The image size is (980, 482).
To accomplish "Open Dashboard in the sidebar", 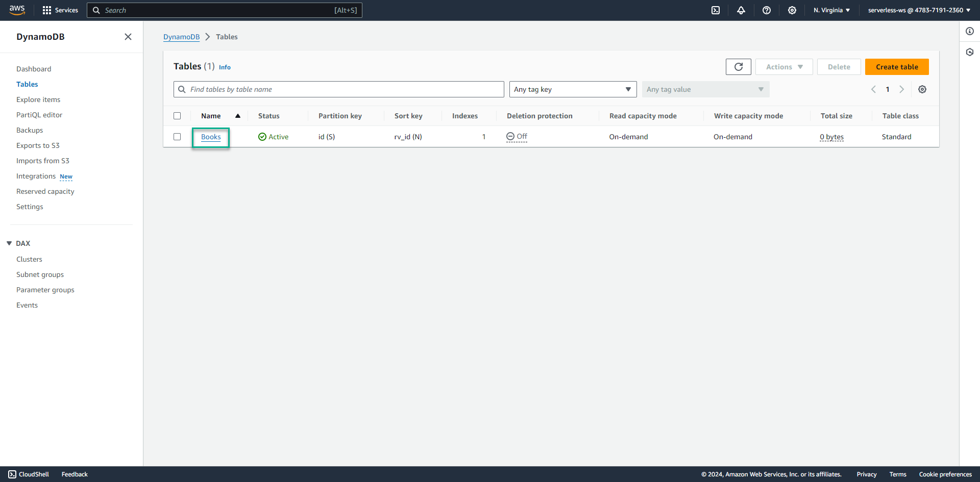I will 34,69.
